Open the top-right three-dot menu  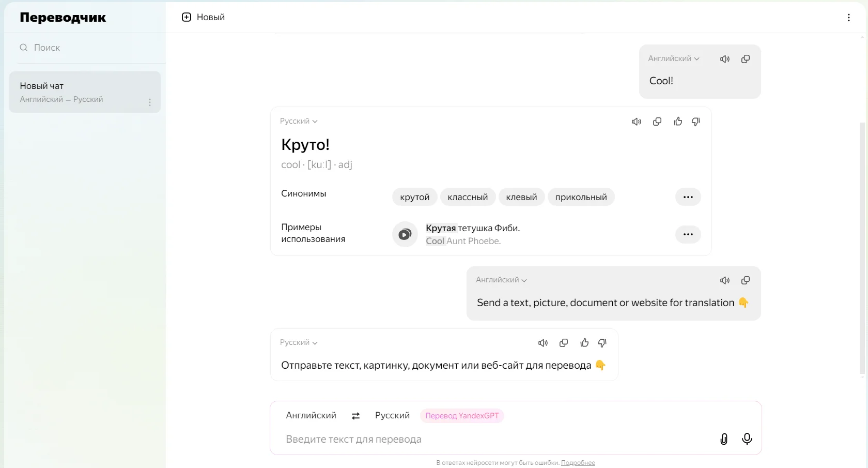point(848,18)
